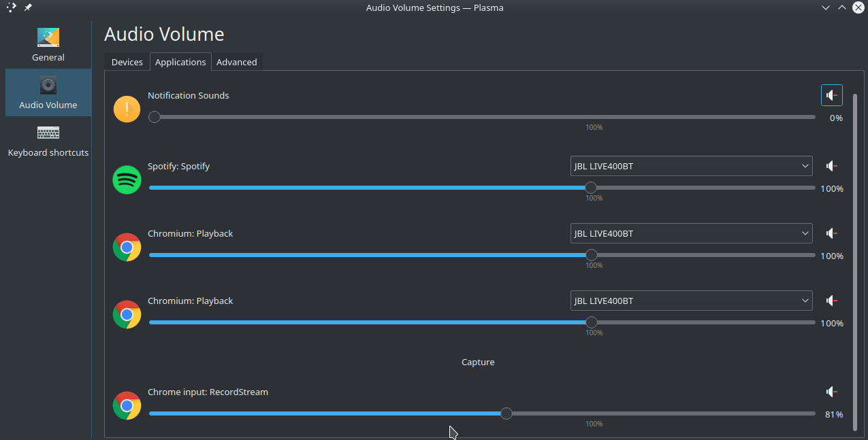
Task: Mute the Spotify audio stream
Action: point(831,165)
